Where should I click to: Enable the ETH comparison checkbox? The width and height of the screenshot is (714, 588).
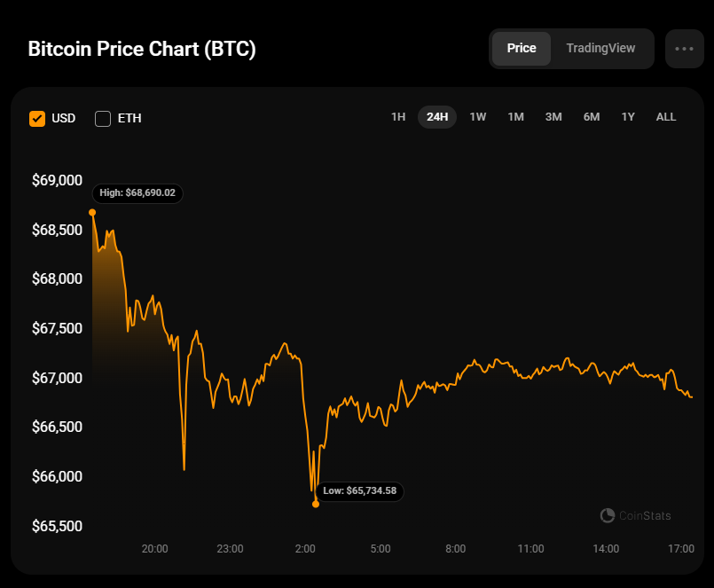[103, 118]
